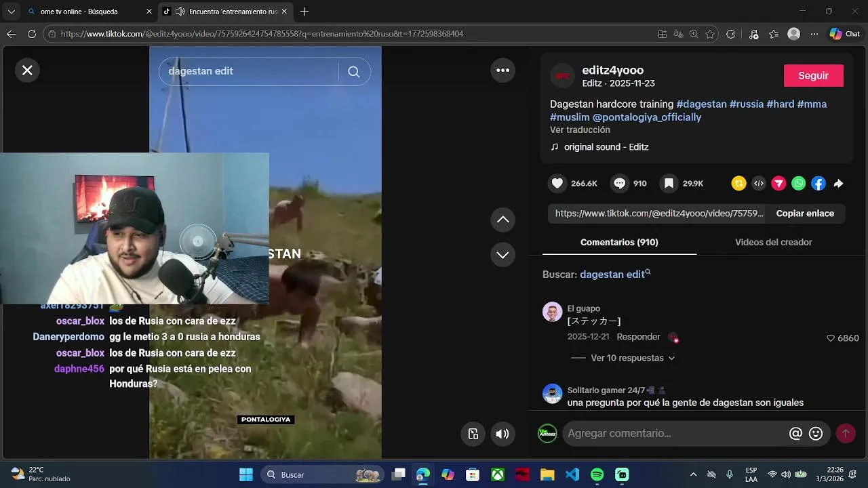The height and width of the screenshot is (488, 868).
Task: Reload the page with refresh icon
Action: (32, 34)
